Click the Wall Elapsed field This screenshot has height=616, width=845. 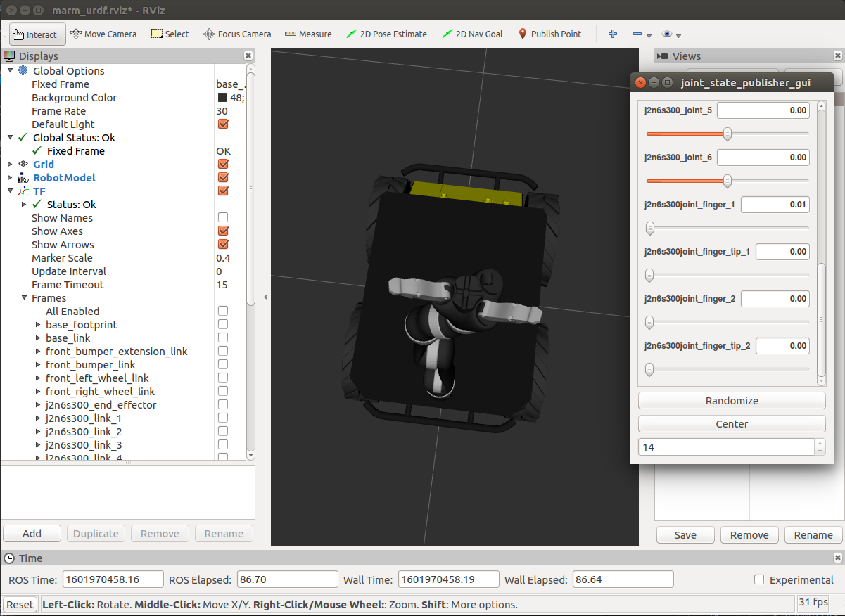[x=623, y=580]
